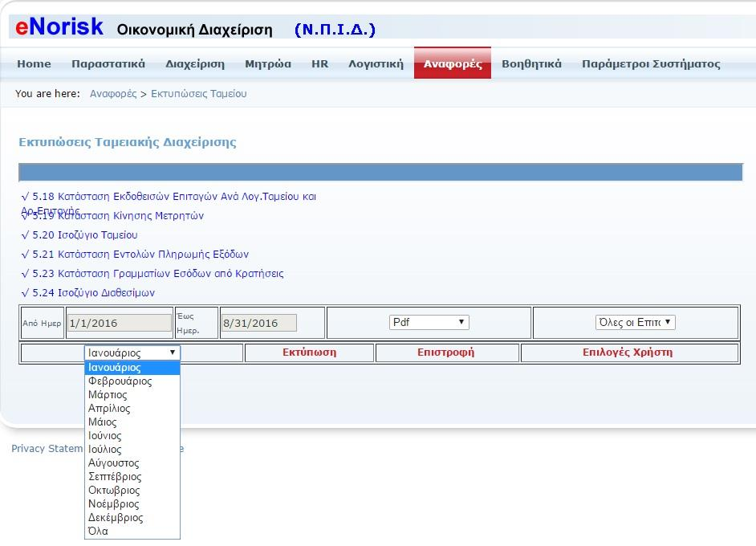Select Ιανουάριος in the month list
Viewport: 756px width, 546px height.
click(132, 368)
